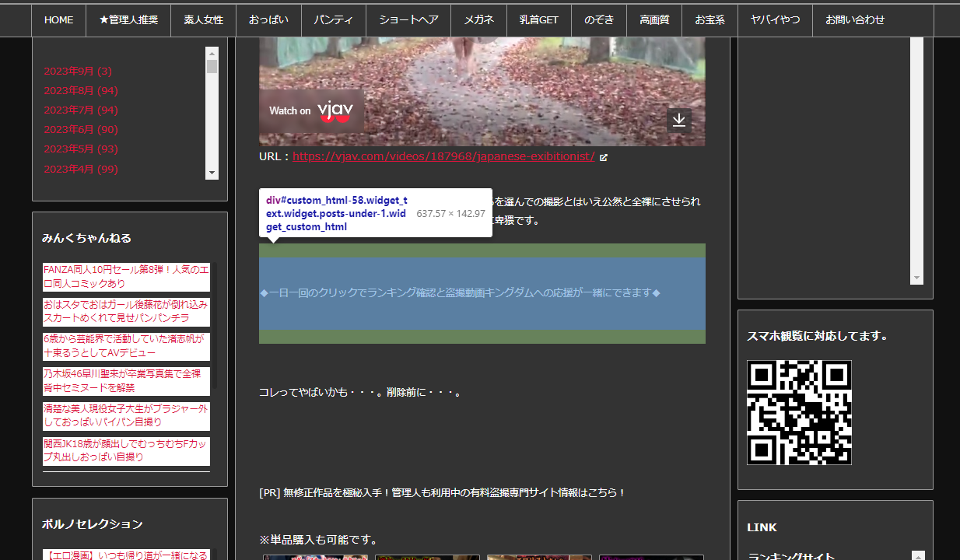
Task: Open the 2023年9月 (3) archive link
Action: 78,72
